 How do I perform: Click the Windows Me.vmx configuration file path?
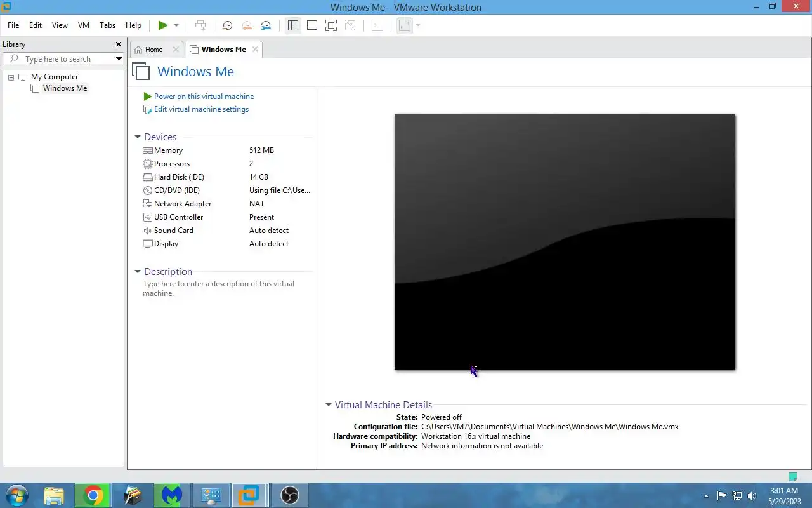(550, 427)
